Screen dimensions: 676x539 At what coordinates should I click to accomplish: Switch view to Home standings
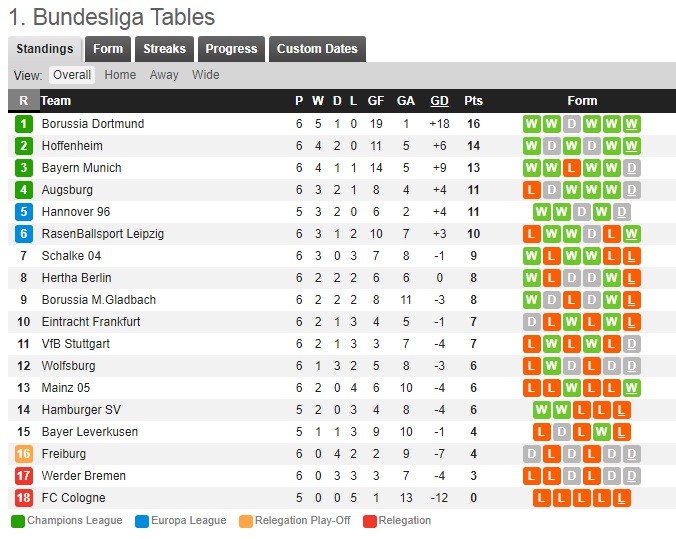coord(120,75)
